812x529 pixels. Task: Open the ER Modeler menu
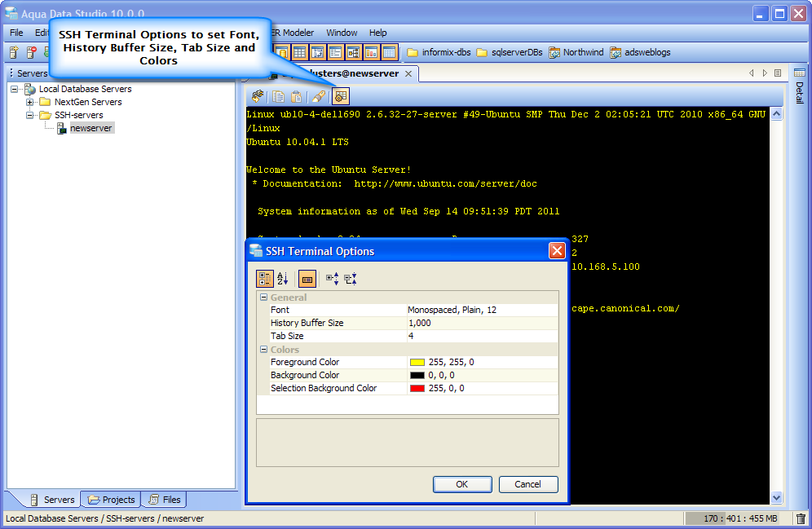click(x=293, y=33)
